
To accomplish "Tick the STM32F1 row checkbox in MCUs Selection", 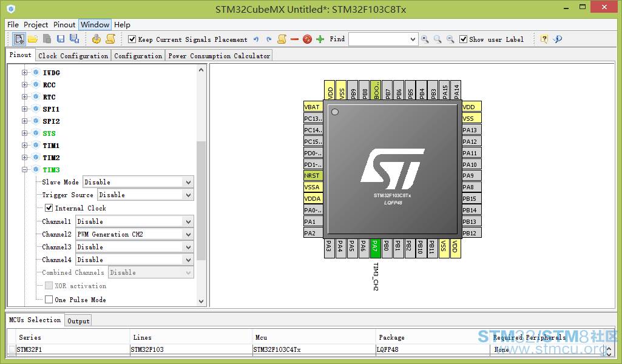I will tap(12, 349).
